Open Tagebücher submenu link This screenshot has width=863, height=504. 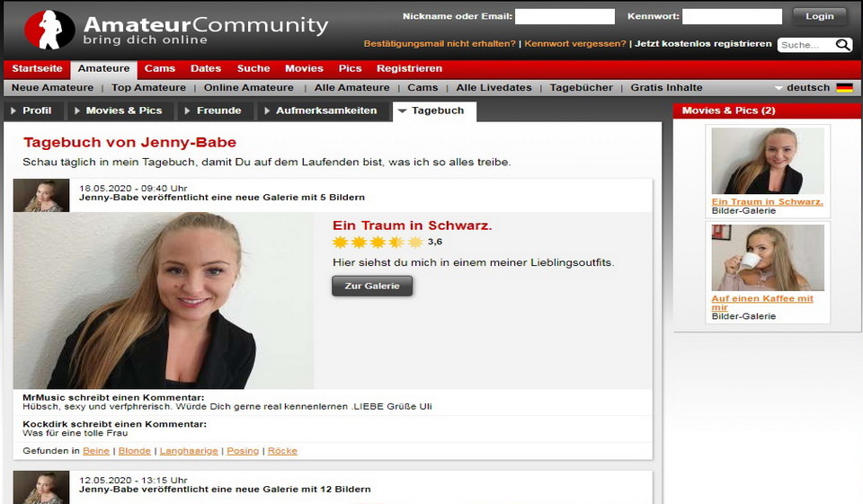click(582, 87)
